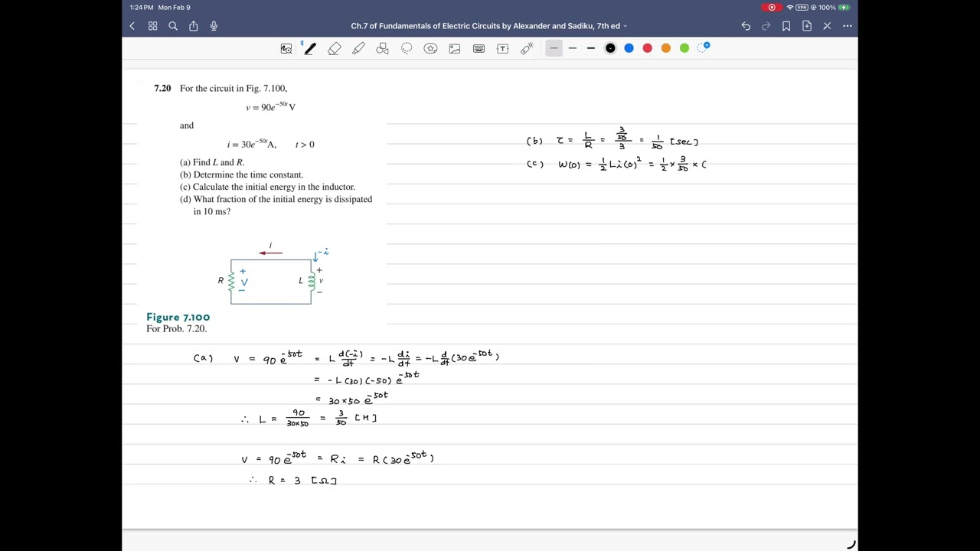Tap the '(a) Find L and R.' line
The height and width of the screenshot is (551, 980).
point(212,162)
